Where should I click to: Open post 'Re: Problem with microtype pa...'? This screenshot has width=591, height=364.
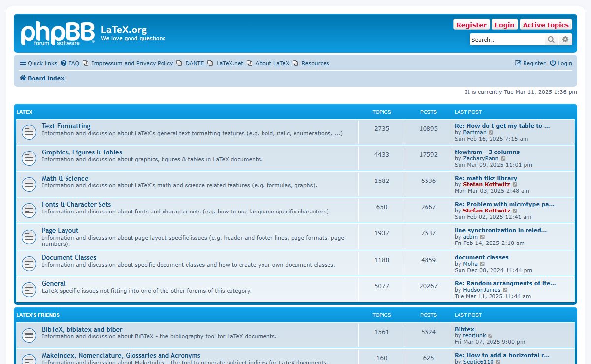[x=504, y=204]
